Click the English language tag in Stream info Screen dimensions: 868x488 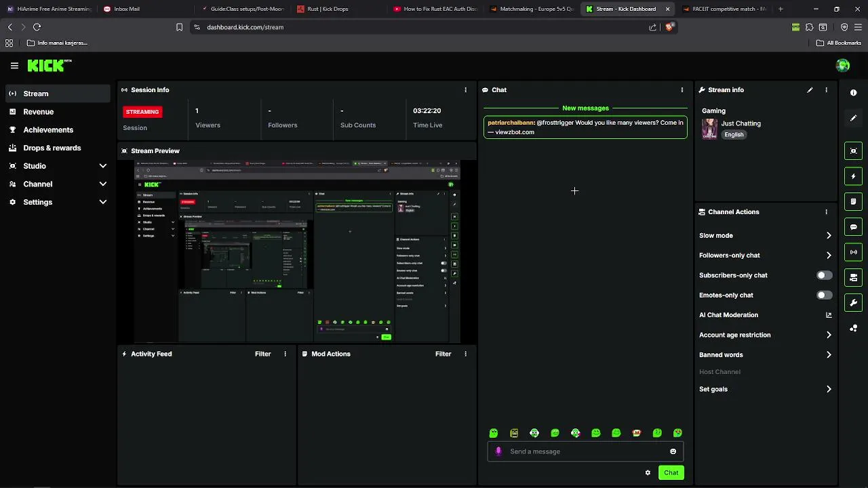click(734, 134)
